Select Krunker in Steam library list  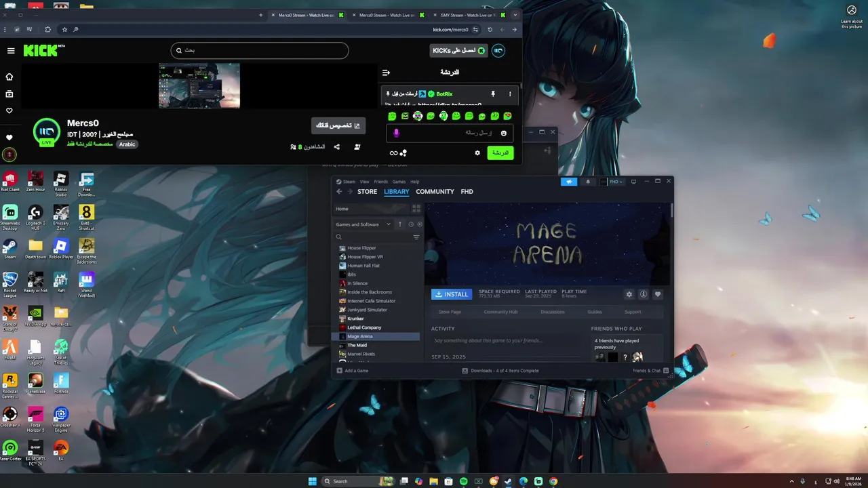(x=355, y=319)
